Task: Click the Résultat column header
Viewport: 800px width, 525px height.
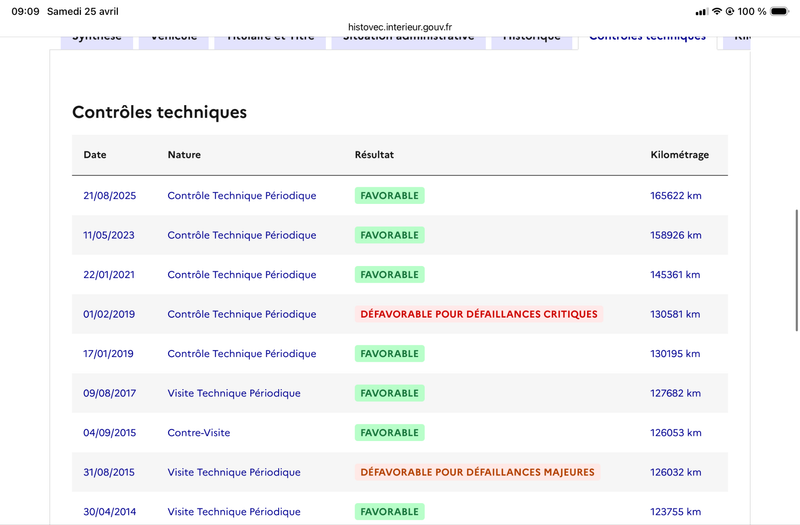Action: (x=374, y=155)
